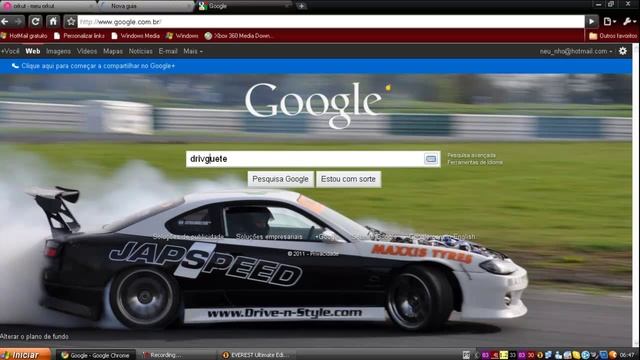
Task: Open the wrench customize menu
Action: [629, 22]
